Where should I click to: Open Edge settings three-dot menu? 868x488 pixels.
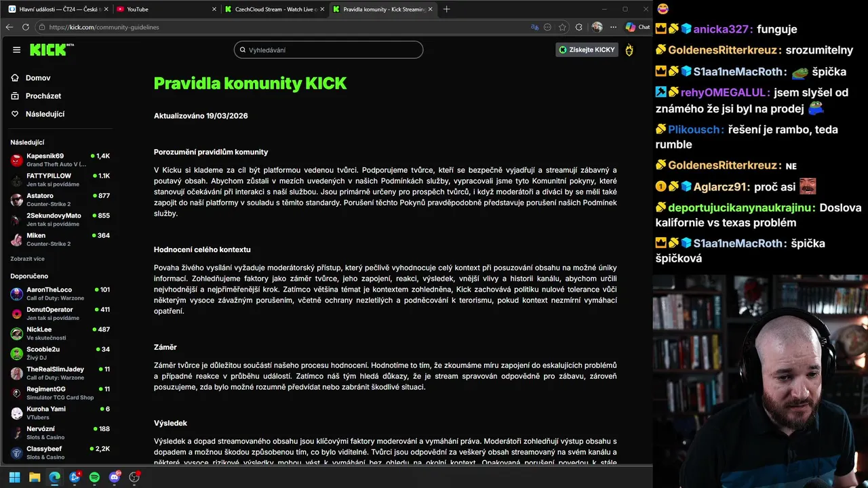click(x=613, y=27)
